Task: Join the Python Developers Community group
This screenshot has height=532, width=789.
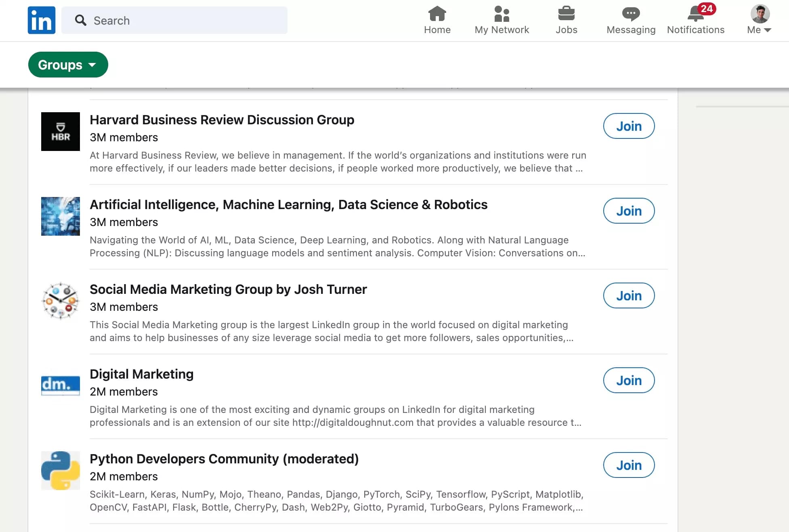Action: tap(628, 465)
